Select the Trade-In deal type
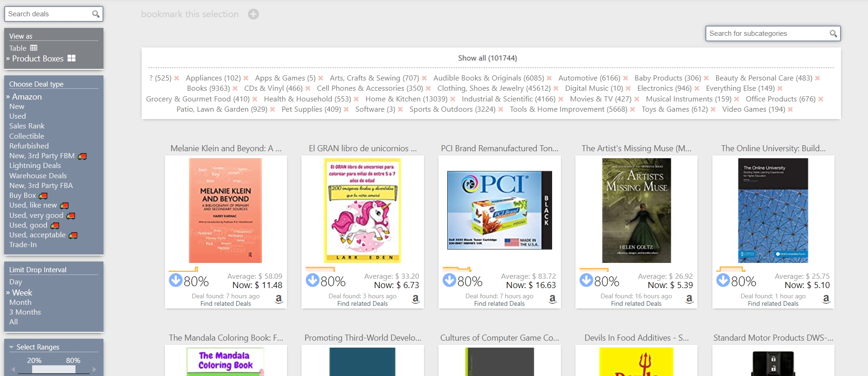The height and width of the screenshot is (376, 868). coord(23,245)
